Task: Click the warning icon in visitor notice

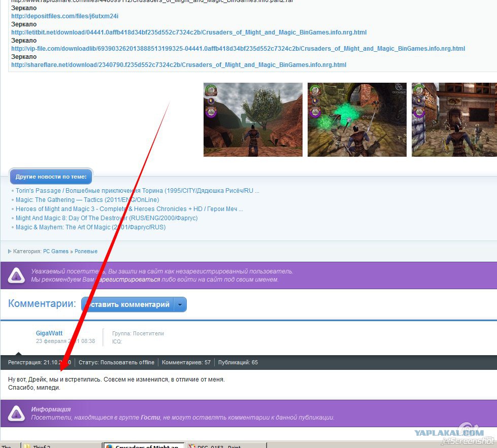Action: (16, 275)
